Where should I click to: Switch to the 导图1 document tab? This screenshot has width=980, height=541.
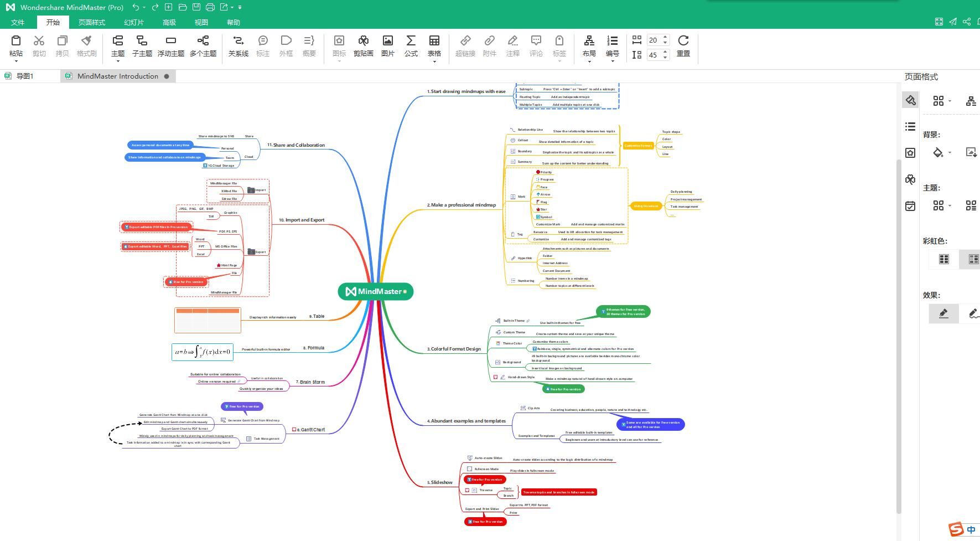25,76
